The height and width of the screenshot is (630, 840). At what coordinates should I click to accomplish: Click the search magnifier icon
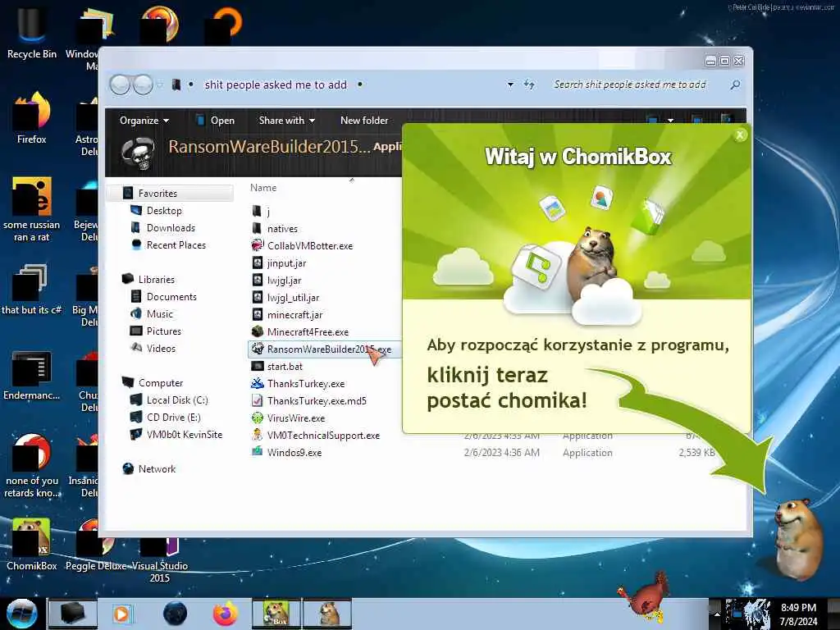(x=735, y=84)
